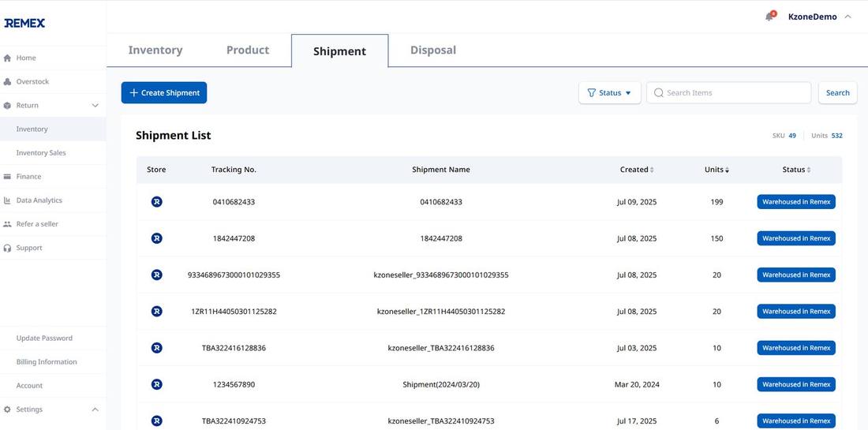
Task: Click the KzoneDemo username
Action: [x=812, y=17]
